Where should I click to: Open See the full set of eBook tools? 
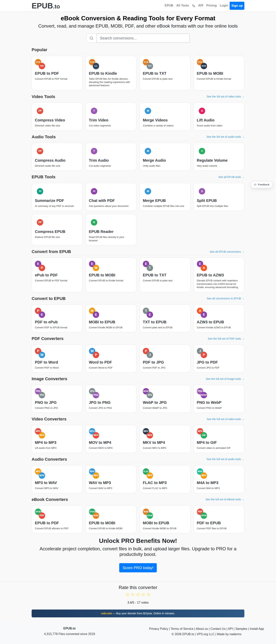point(225,500)
